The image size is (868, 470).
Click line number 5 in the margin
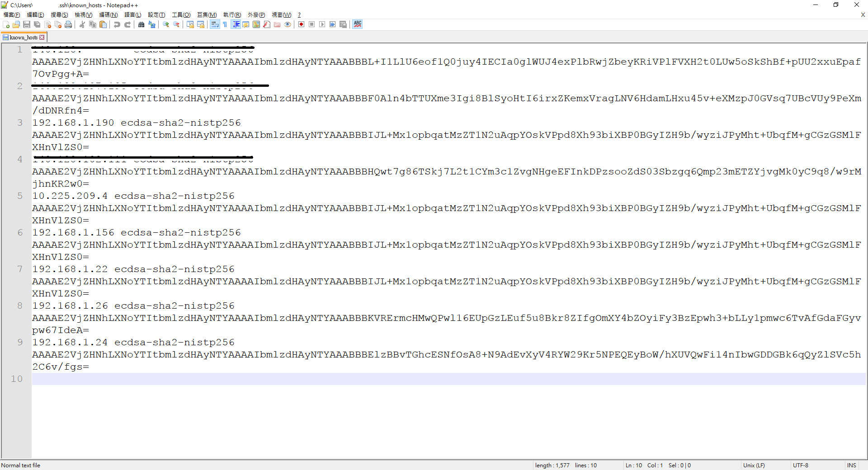[19, 196]
